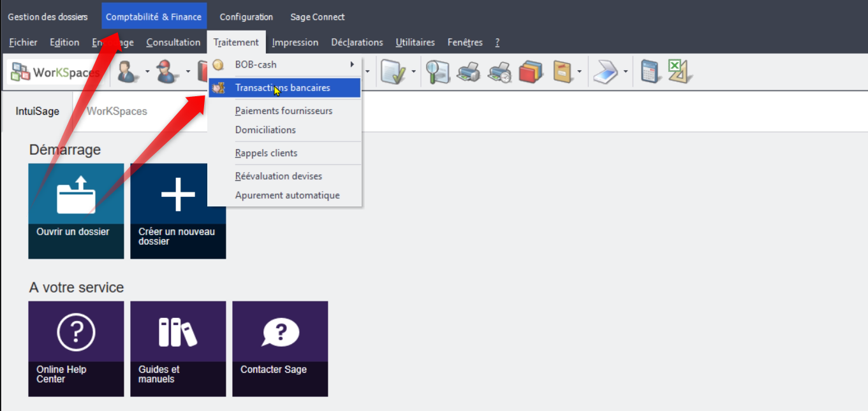Viewport: 868px width, 411px height.
Task: Expand the dropdown arrow beside the orange notebook
Action: tap(580, 71)
